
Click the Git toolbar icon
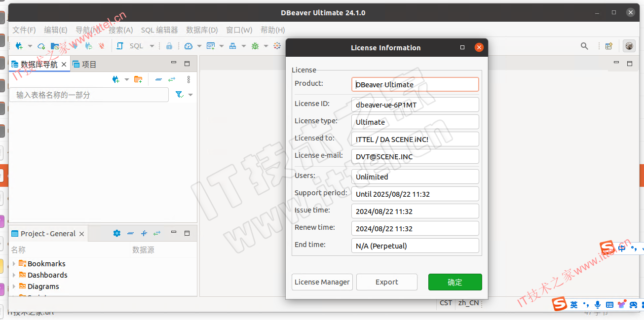[211, 46]
